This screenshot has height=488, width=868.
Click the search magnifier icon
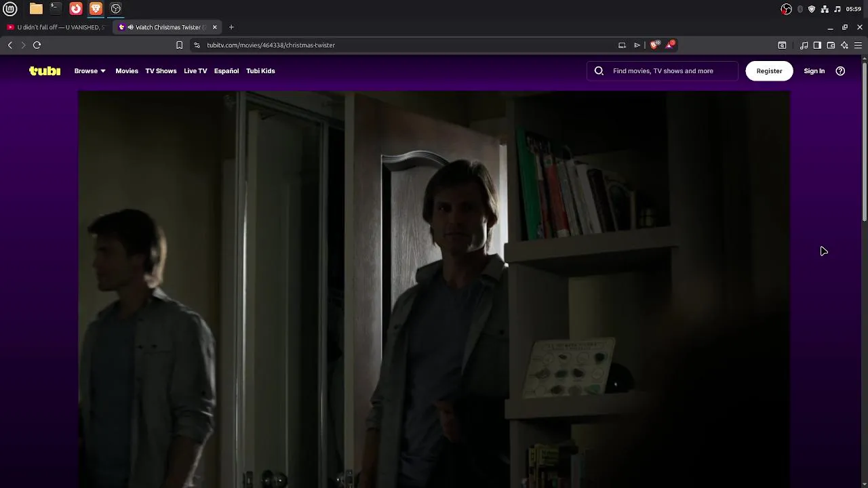(599, 70)
